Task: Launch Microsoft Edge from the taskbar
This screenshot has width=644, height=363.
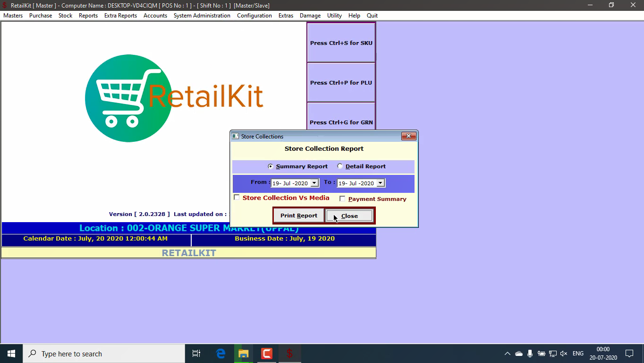Action: [x=220, y=354]
